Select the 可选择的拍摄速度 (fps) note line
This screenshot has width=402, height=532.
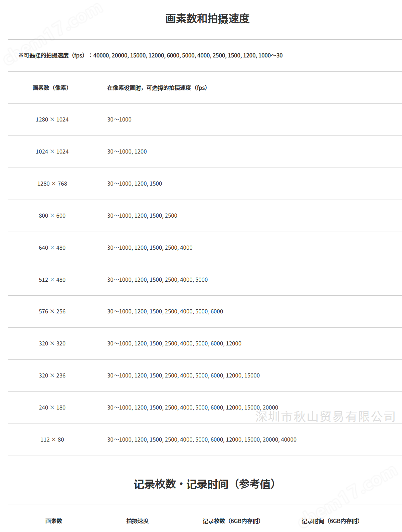[151, 55]
